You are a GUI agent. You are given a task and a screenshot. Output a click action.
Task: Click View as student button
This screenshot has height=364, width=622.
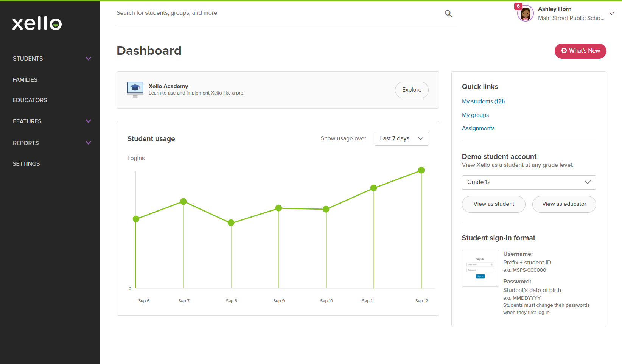click(x=494, y=204)
